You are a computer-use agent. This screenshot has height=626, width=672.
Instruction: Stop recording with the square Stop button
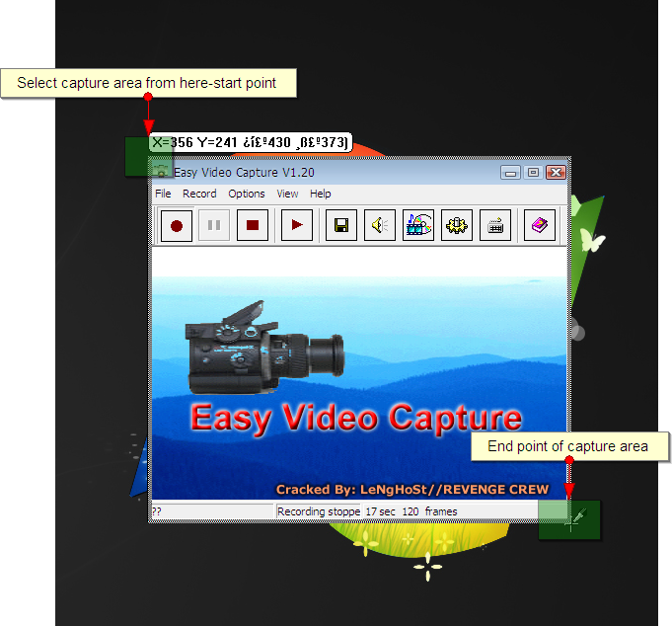(253, 225)
